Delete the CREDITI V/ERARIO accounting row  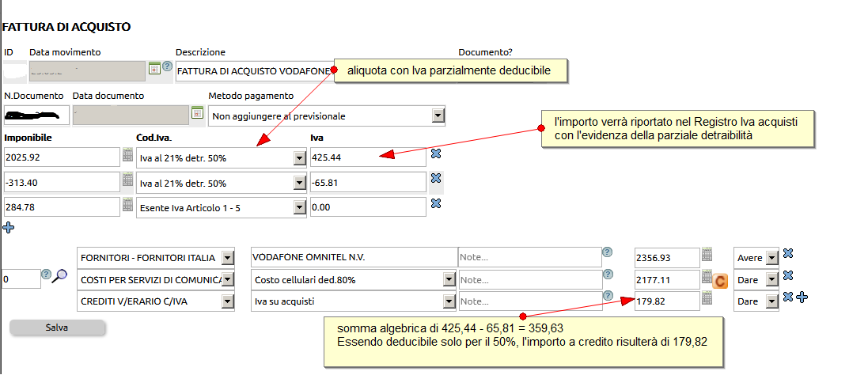(x=788, y=297)
